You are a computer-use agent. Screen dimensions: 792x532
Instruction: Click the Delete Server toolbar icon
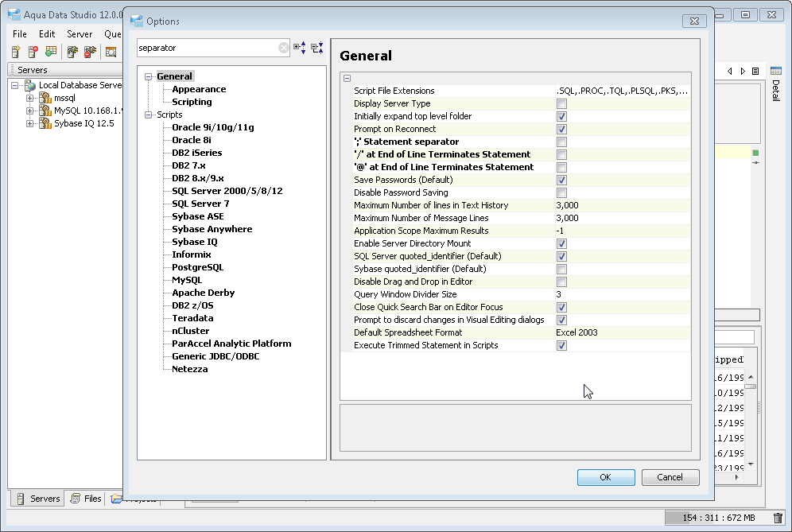(33, 52)
